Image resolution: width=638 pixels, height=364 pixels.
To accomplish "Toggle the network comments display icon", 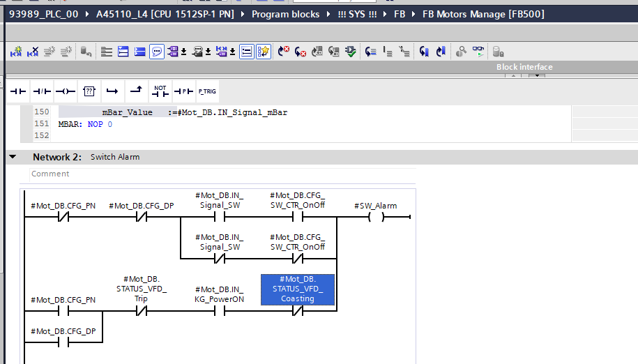I will click(247, 52).
